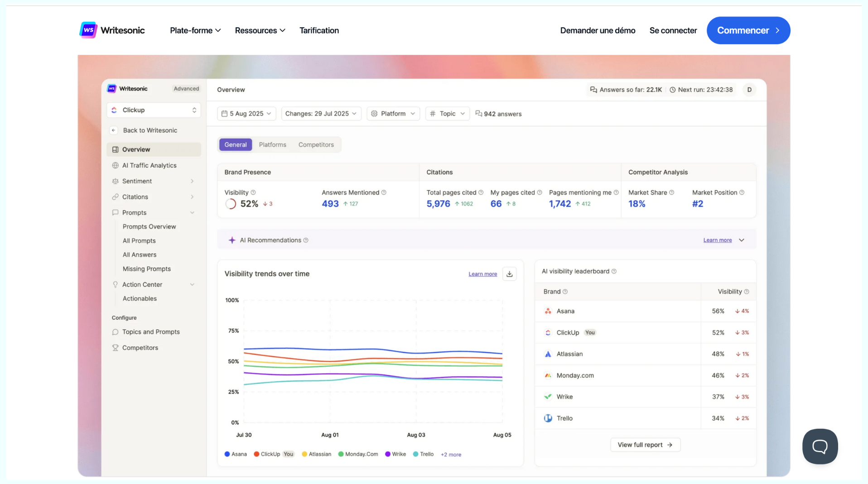The width and height of the screenshot is (868, 484).
Task: Switch to the Competitors tab
Action: tap(316, 144)
